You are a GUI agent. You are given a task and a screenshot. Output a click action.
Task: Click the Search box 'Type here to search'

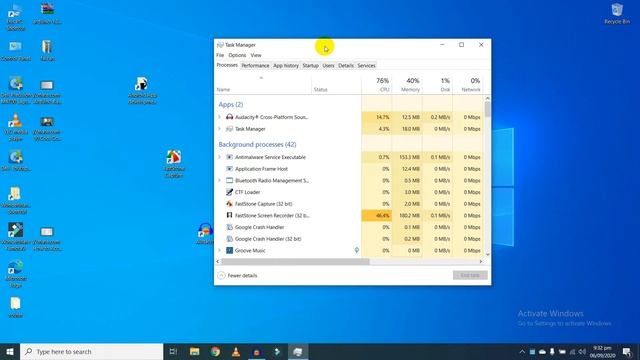[91, 351]
